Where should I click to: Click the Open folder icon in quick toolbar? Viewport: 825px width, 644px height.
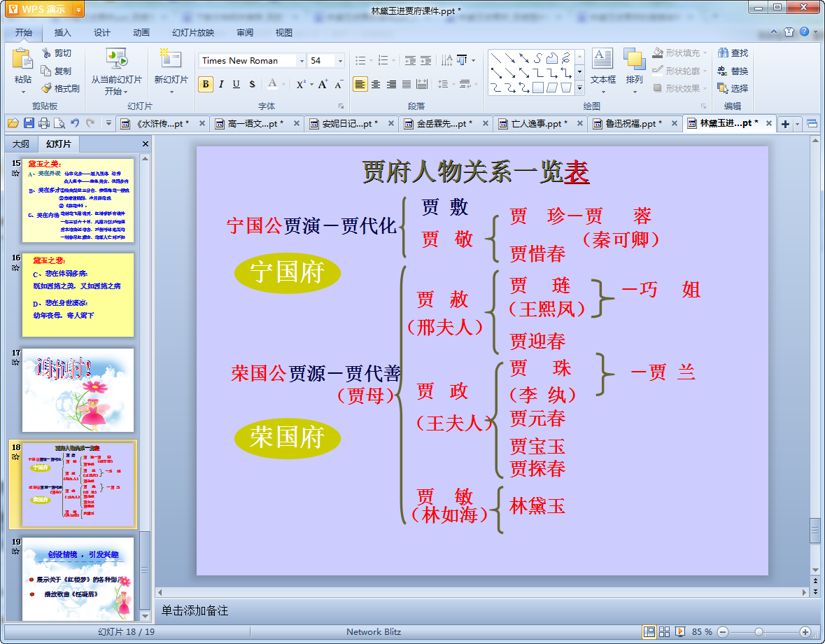click(13, 123)
